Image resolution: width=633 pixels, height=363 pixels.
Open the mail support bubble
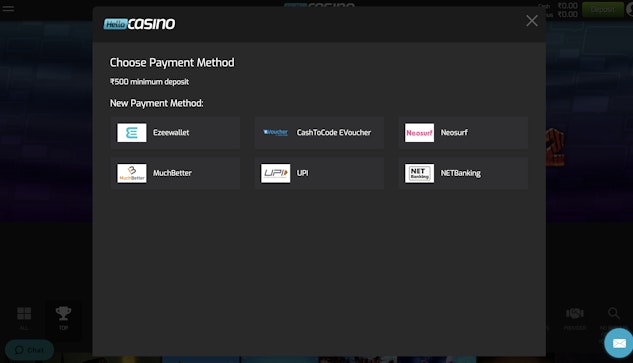(x=619, y=343)
